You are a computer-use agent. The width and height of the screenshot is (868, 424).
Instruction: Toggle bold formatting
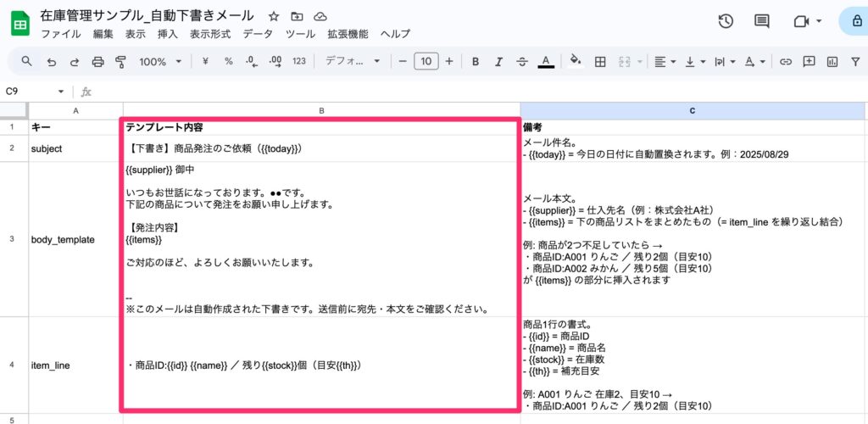(476, 62)
